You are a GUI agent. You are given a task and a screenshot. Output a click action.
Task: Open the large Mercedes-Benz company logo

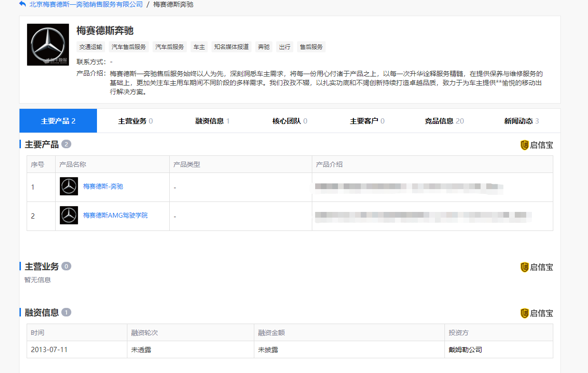48,45
